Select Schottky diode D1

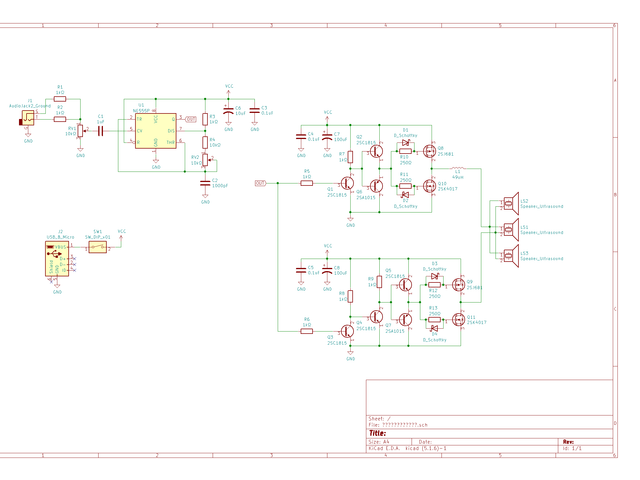point(404,144)
